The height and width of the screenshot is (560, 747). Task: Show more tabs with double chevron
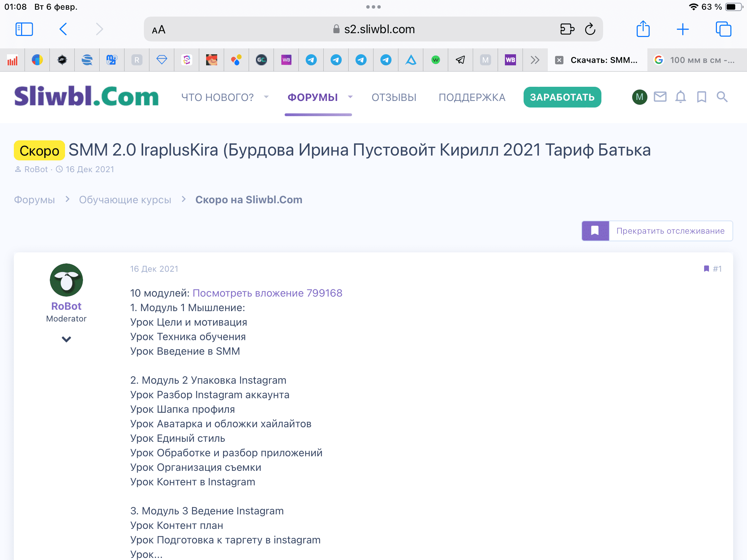pyautogui.click(x=535, y=60)
